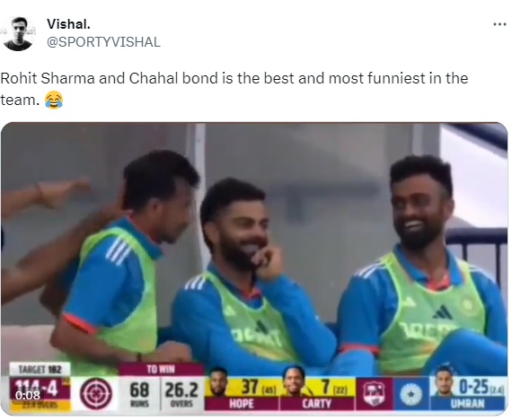
Task: Click Umran's bowler portrait in scoreboard
Action: coord(445,381)
